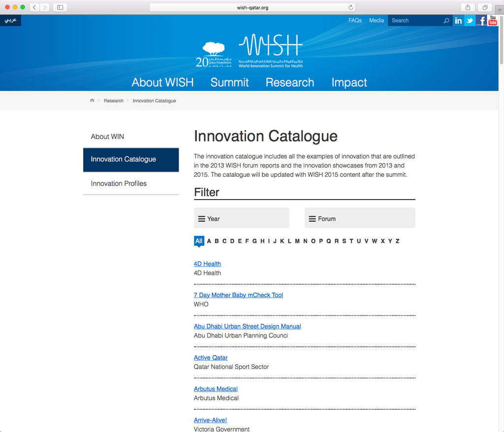Open the FAQs link

pyautogui.click(x=355, y=20)
